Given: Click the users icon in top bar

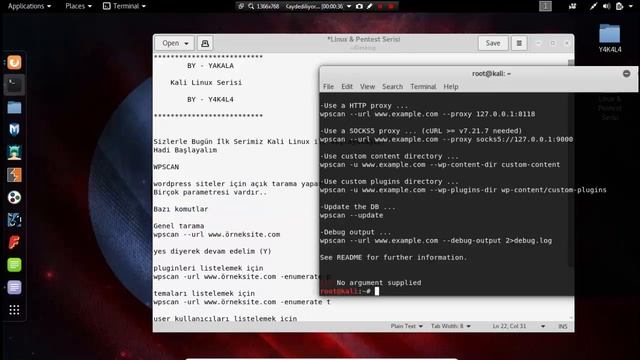Looking at the screenshot, I should (573, 6).
